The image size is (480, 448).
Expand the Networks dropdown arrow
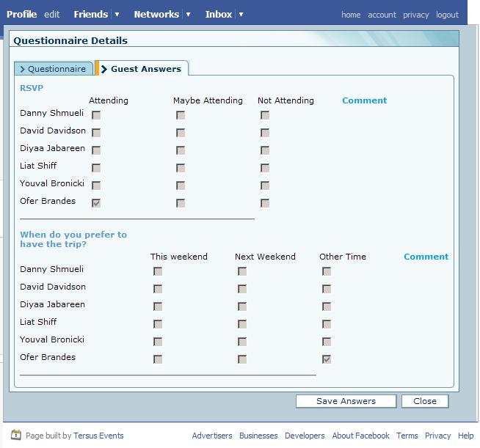point(188,14)
